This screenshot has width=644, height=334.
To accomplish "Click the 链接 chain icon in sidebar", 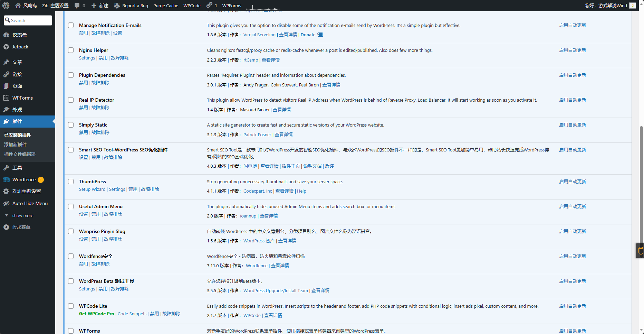I will point(6,74).
